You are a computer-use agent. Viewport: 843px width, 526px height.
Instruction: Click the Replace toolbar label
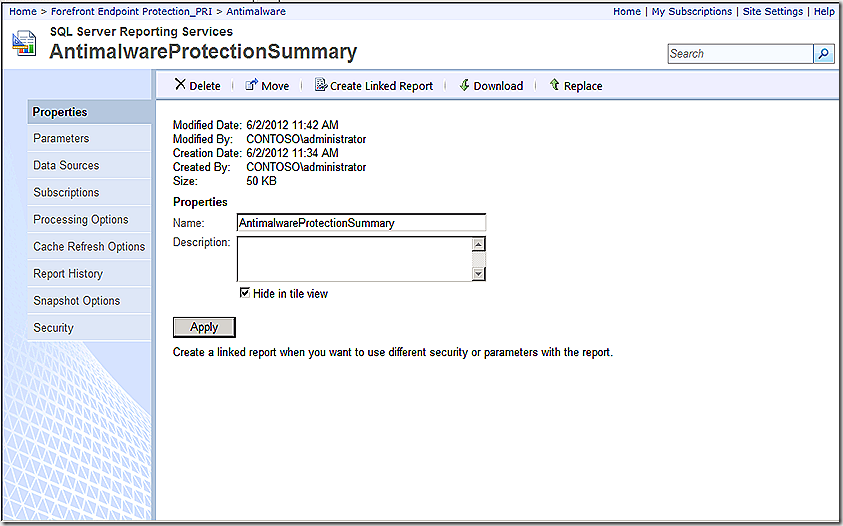(583, 86)
